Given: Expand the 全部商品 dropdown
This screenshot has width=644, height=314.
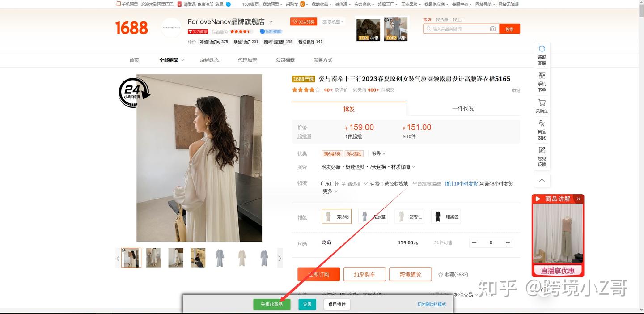Looking at the screenshot, I should click(172, 59).
